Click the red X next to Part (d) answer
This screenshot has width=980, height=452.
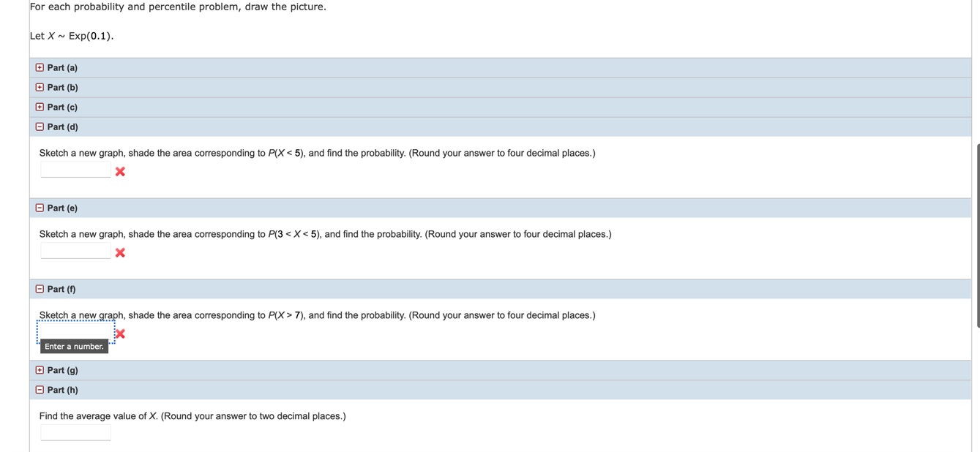119,171
